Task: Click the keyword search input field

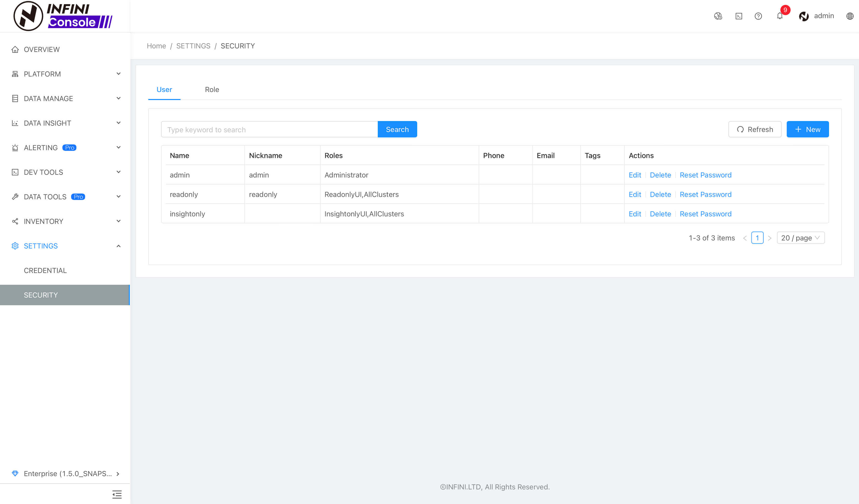Action: tap(269, 129)
